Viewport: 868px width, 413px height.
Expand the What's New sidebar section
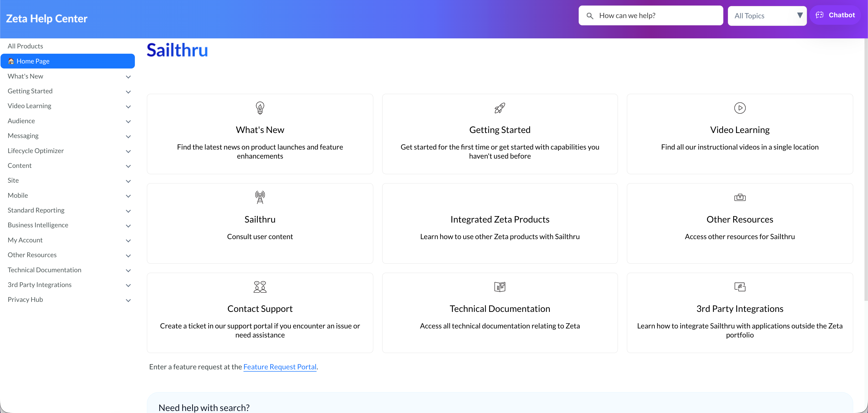128,77
